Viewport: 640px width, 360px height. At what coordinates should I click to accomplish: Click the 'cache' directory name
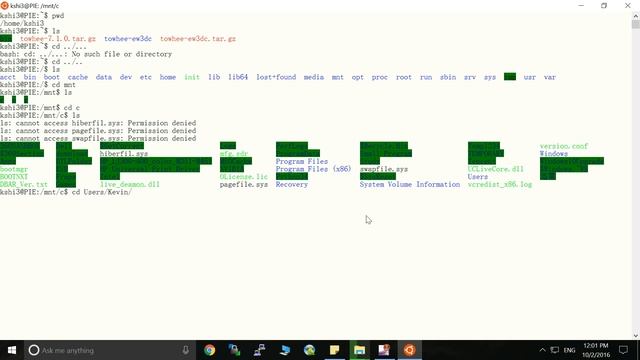pos(78,77)
